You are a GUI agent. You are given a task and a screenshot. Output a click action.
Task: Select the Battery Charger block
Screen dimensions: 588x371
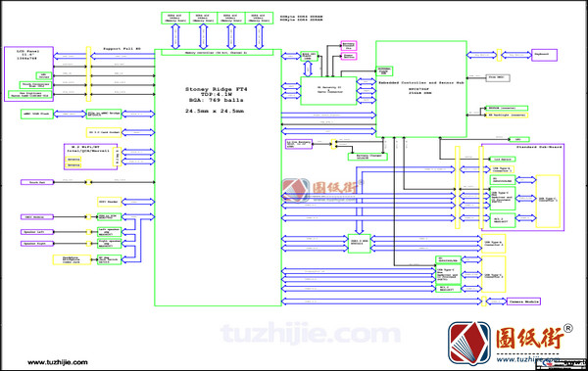[x=367, y=157]
